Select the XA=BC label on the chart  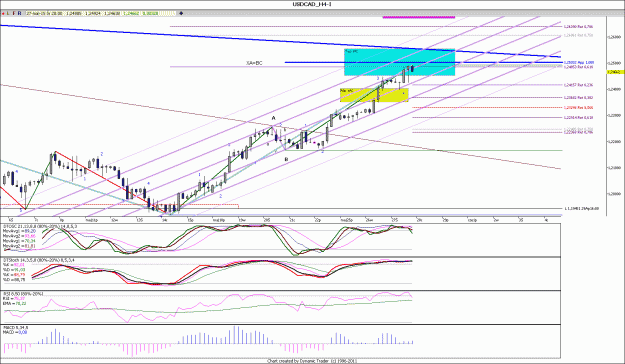pos(254,63)
